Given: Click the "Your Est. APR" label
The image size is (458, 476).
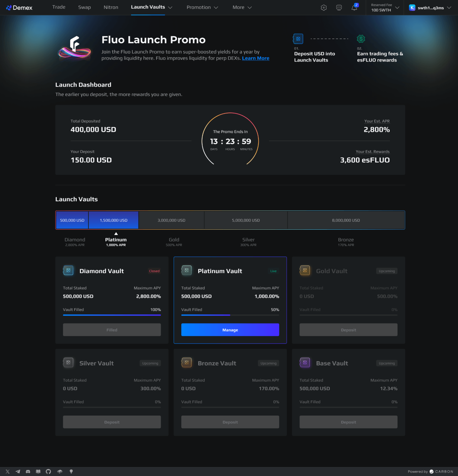Looking at the screenshot, I should (x=377, y=121).
